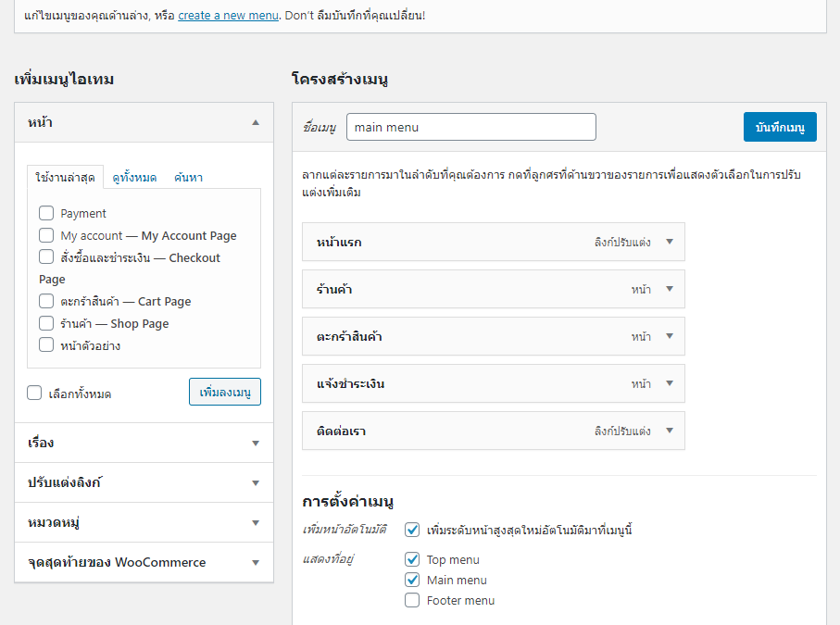The width and height of the screenshot is (840, 625).
Task: Expand the ติดต่อเรา menu item arrow
Action: (669, 430)
